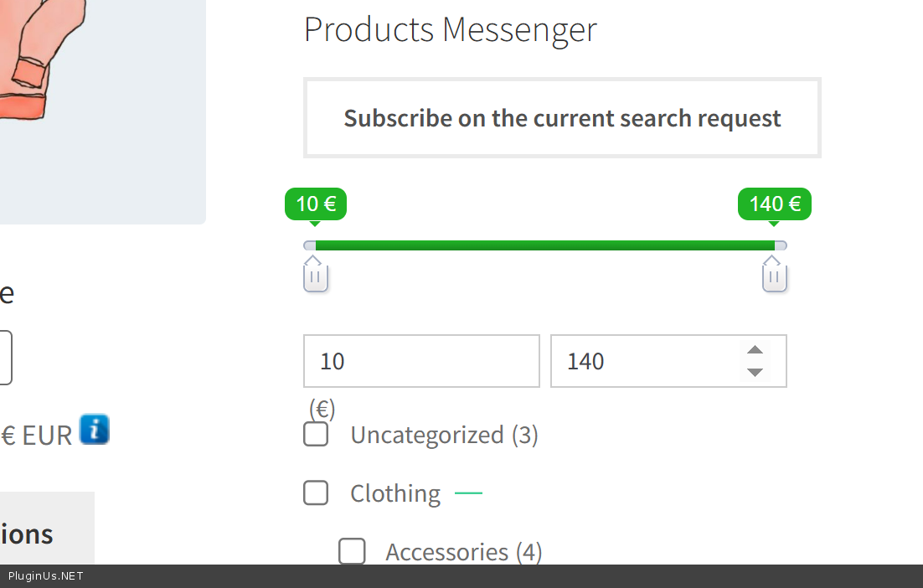Decrease max price with the down arrow

755,373
